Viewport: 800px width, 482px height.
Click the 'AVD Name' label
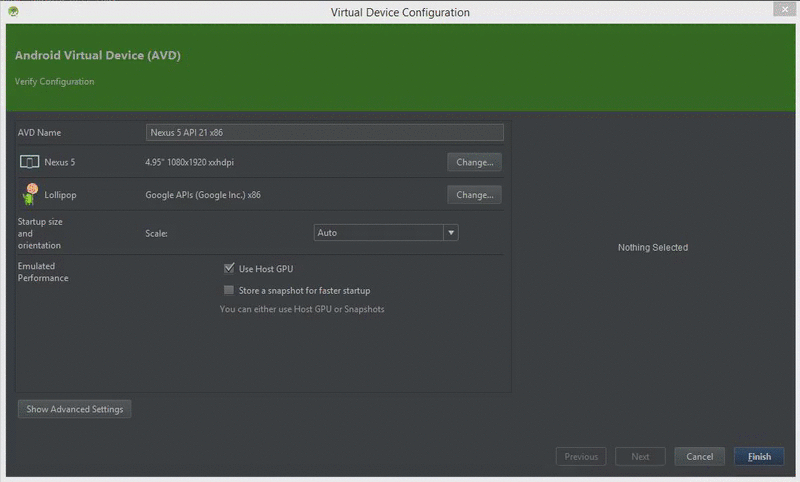pyautogui.click(x=39, y=133)
